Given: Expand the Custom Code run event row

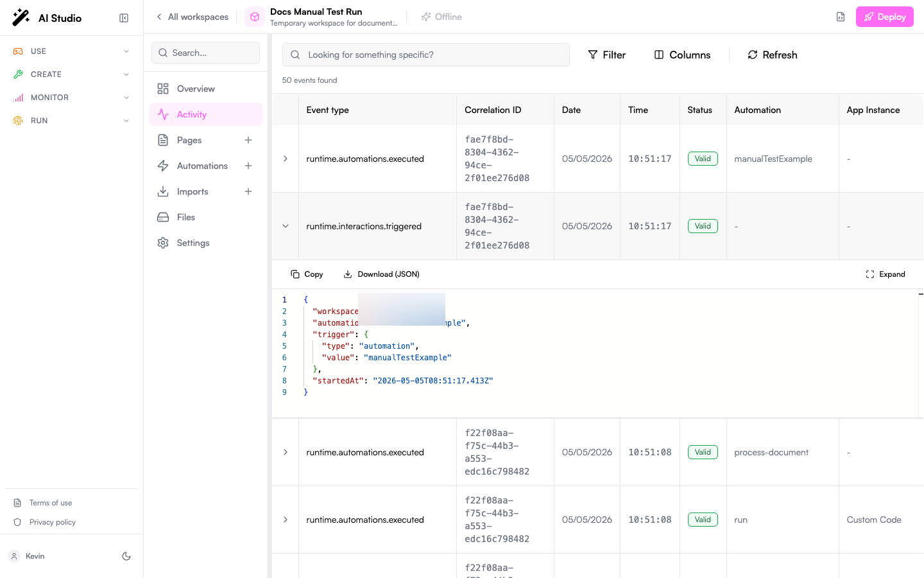Looking at the screenshot, I should click(286, 520).
